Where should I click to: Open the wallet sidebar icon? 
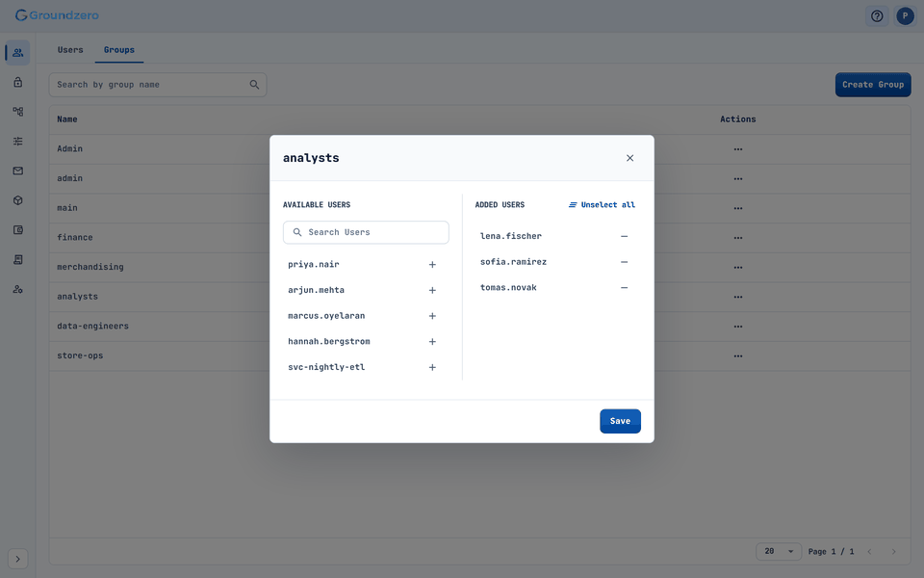(x=17, y=229)
